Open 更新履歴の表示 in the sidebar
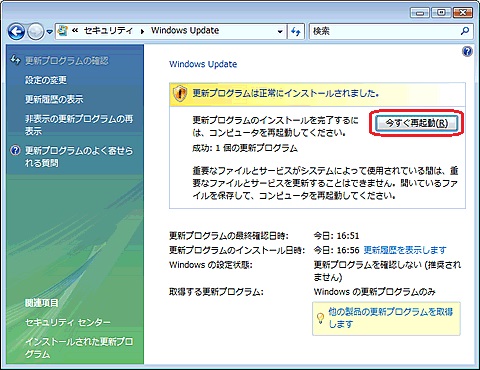 (54, 99)
